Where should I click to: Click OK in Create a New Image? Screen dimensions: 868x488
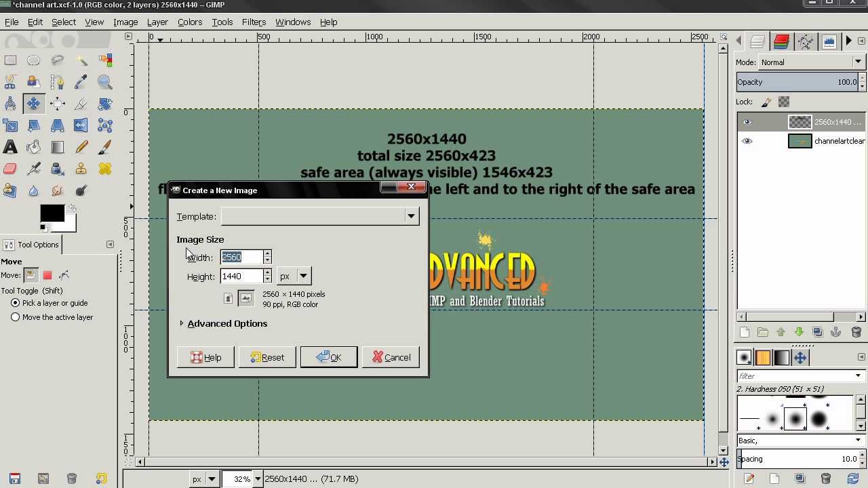[x=329, y=357]
